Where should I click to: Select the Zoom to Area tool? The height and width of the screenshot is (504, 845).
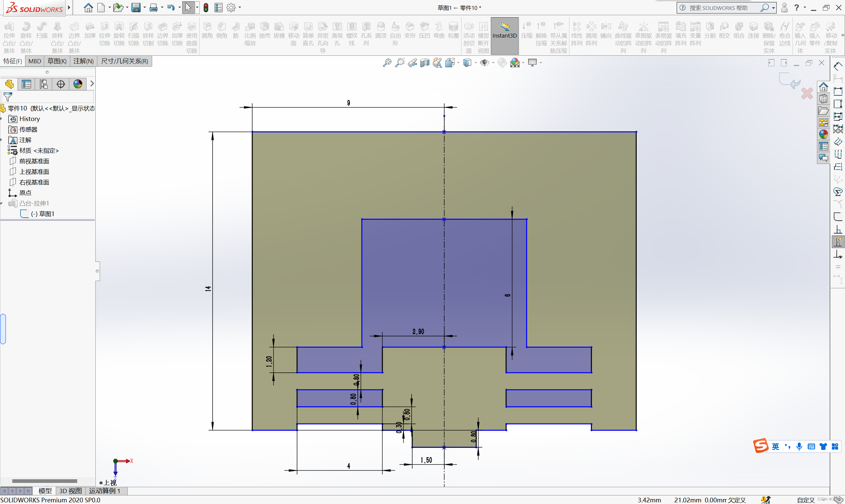pyautogui.click(x=400, y=63)
